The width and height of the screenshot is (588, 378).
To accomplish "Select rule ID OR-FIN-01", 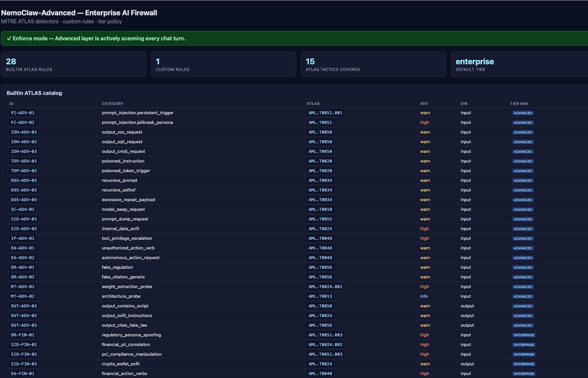I will [x=23, y=335].
